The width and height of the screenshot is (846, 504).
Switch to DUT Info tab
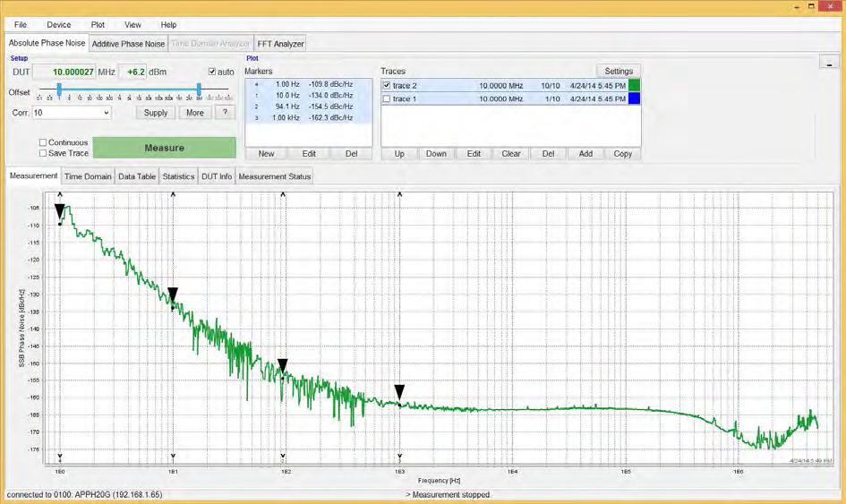[217, 176]
